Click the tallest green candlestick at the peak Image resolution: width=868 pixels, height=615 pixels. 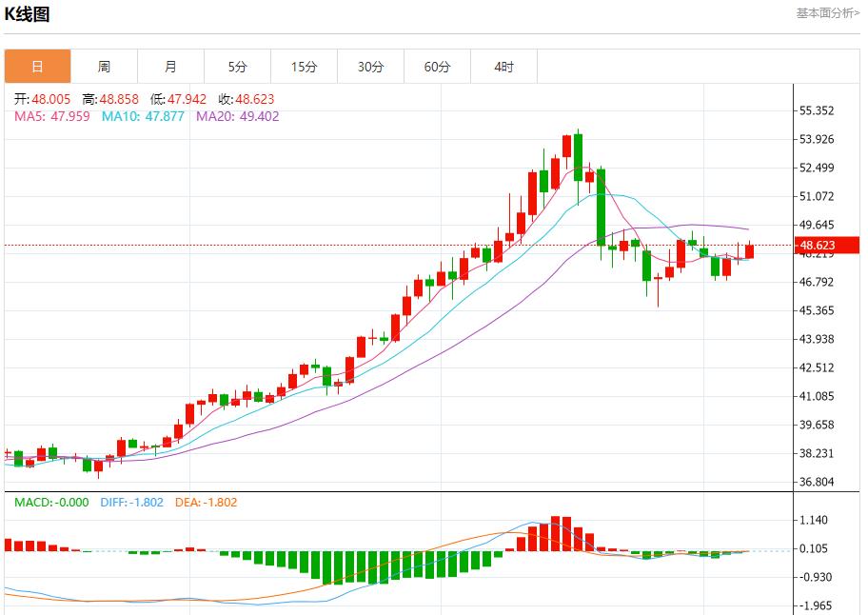click(577, 157)
